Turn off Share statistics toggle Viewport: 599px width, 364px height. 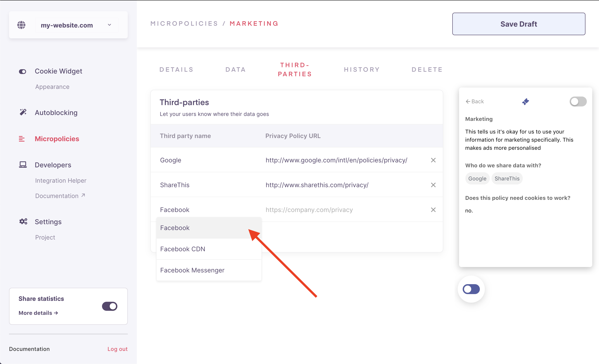(109, 306)
